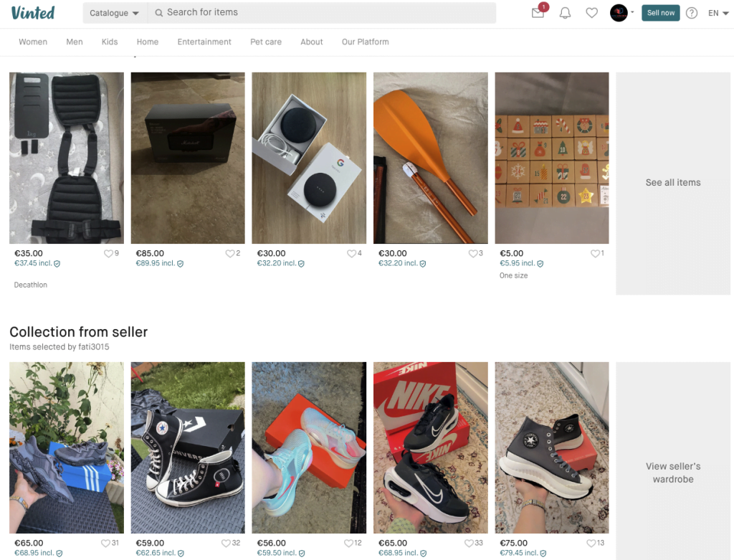Favourite the €35.00 Decathlon item
Screen dimensions: 734x560
[x=108, y=254]
